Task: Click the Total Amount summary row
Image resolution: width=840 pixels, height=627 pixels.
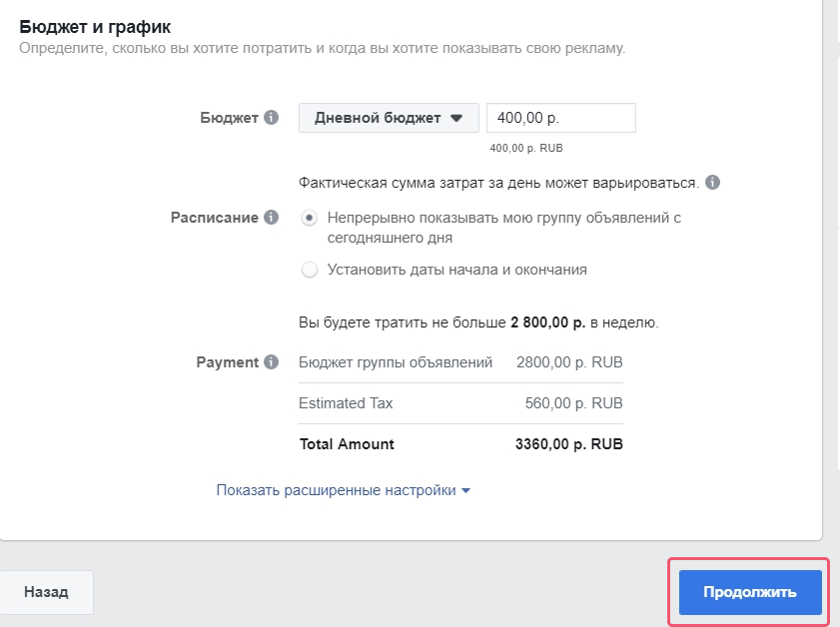Action: coord(459,443)
